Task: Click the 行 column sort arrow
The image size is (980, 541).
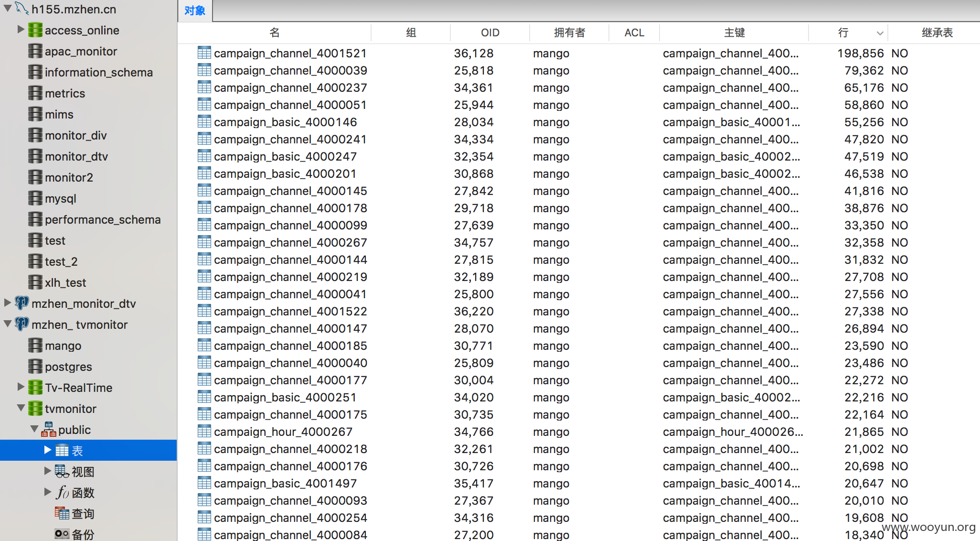Action: 880,33
